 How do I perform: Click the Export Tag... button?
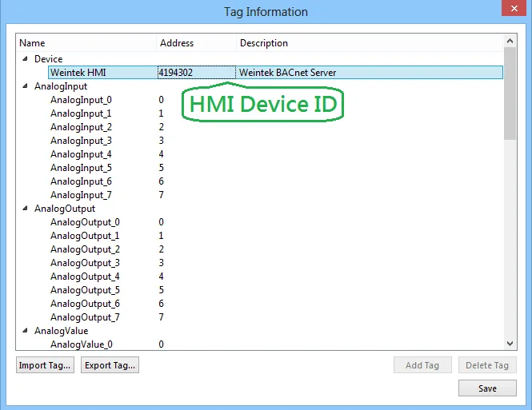pyautogui.click(x=110, y=365)
